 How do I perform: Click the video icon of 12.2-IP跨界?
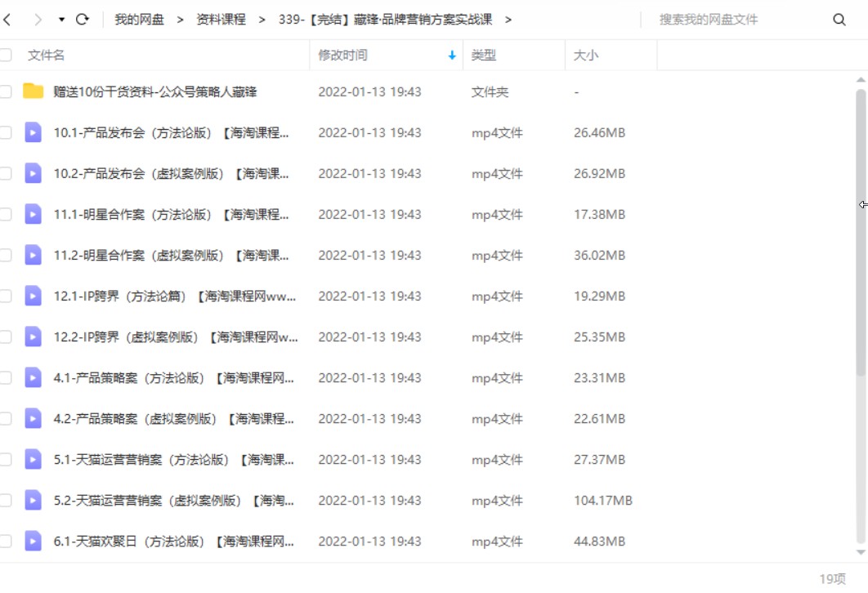34,337
